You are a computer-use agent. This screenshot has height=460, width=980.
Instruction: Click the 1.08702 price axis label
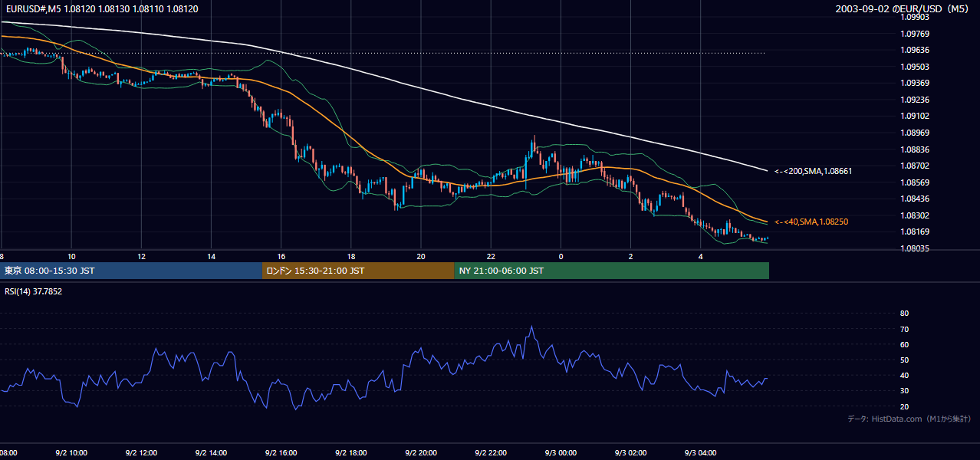click(915, 166)
